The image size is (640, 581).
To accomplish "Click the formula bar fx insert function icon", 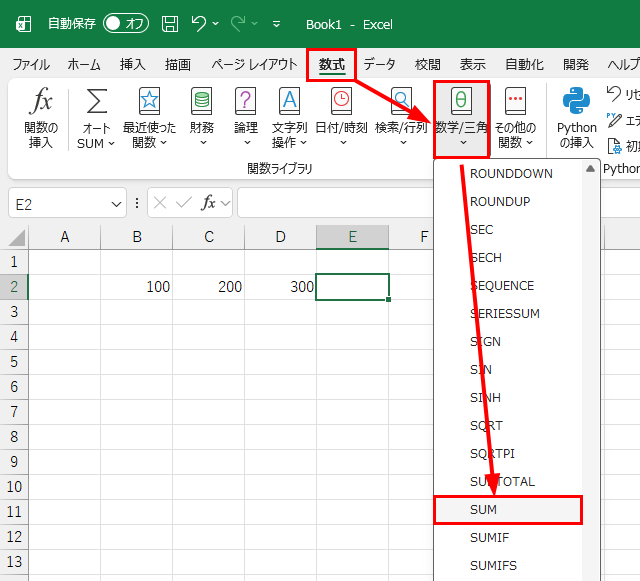I will 208,203.
